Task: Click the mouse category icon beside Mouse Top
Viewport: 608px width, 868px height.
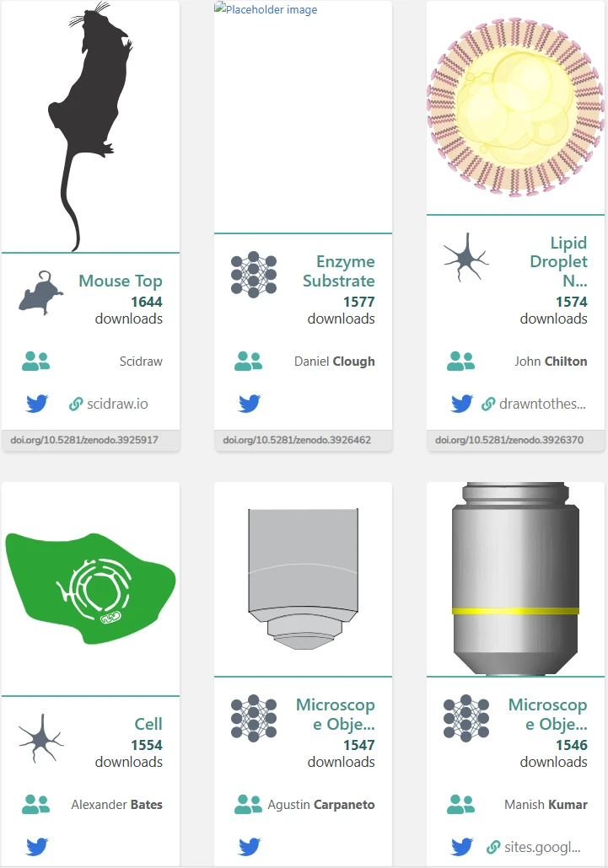Action: [41, 292]
